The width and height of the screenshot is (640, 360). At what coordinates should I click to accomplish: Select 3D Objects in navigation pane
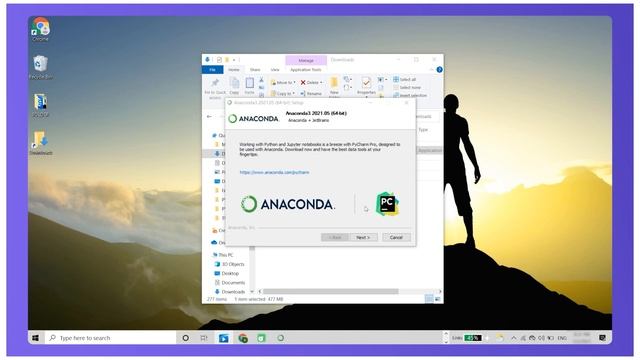point(229,264)
